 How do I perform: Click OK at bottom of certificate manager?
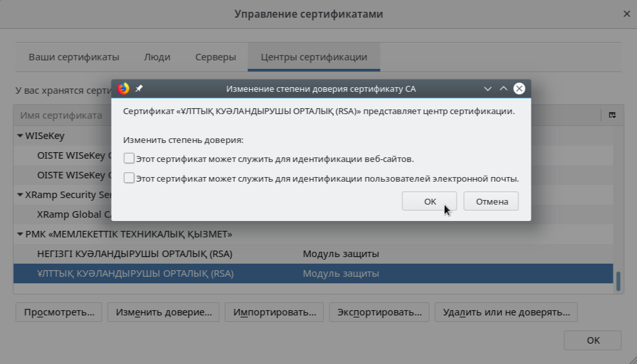click(x=593, y=340)
